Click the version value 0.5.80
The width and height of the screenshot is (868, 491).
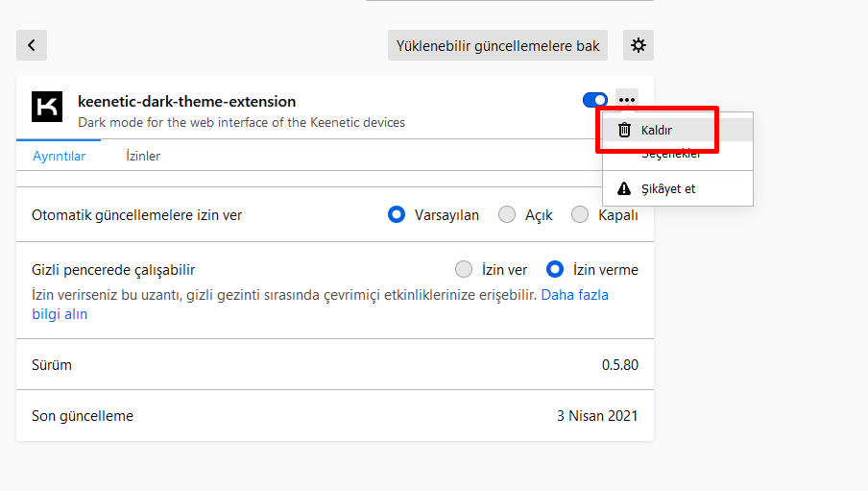coord(620,365)
